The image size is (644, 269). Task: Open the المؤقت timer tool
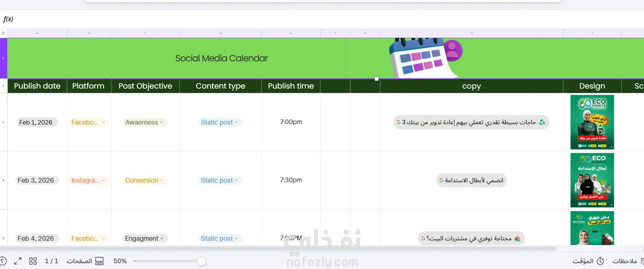click(x=588, y=261)
